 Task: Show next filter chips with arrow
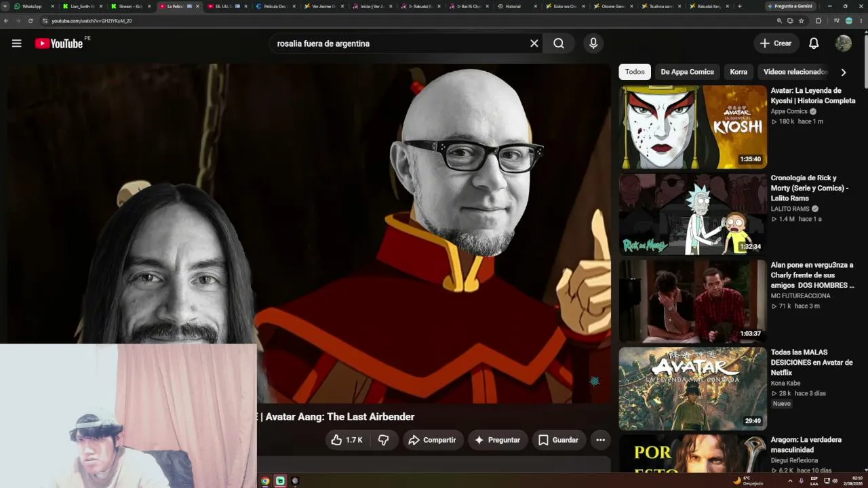pos(844,72)
